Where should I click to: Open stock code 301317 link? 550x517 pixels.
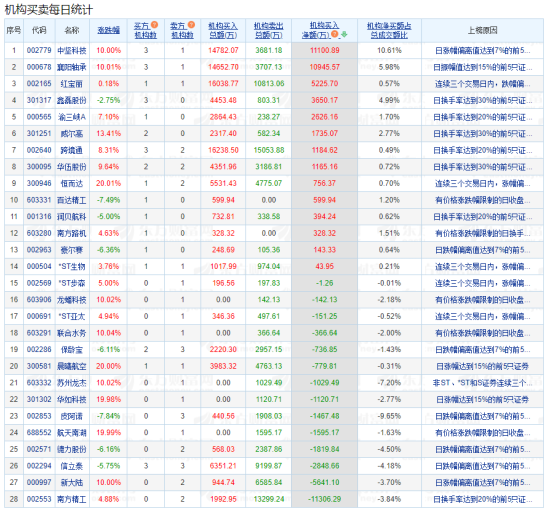click(39, 100)
